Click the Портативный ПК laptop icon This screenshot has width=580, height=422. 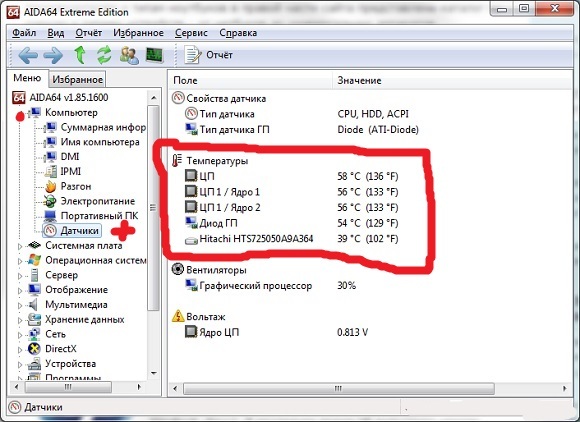click(50, 216)
